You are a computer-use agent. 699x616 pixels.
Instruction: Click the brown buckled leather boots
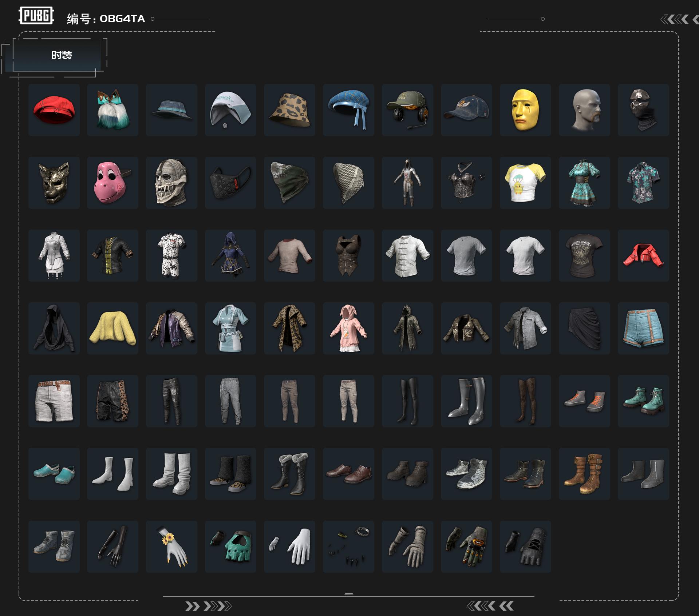[584, 474]
